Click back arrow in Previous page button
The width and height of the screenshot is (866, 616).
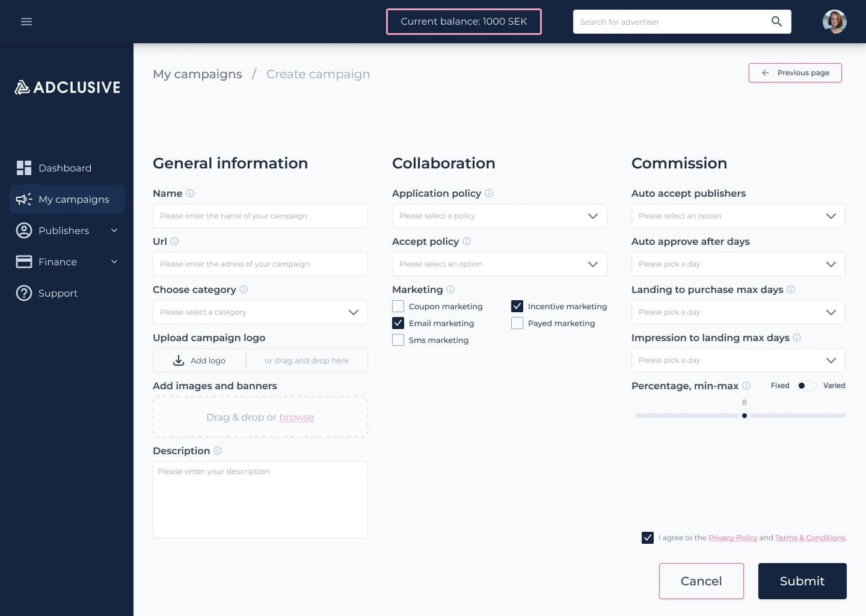click(766, 73)
